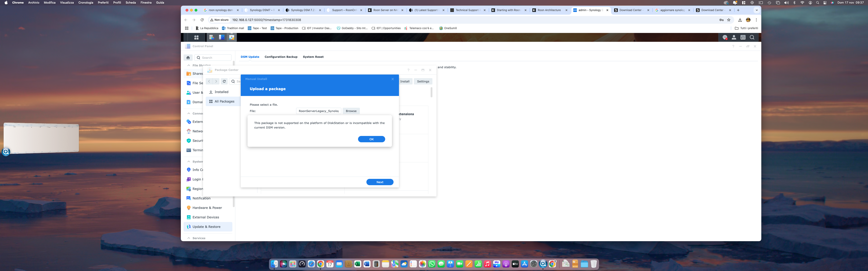Screen dimensions: 868x271
Task: Close the Manual Install dialog with X
Action: pos(393,79)
